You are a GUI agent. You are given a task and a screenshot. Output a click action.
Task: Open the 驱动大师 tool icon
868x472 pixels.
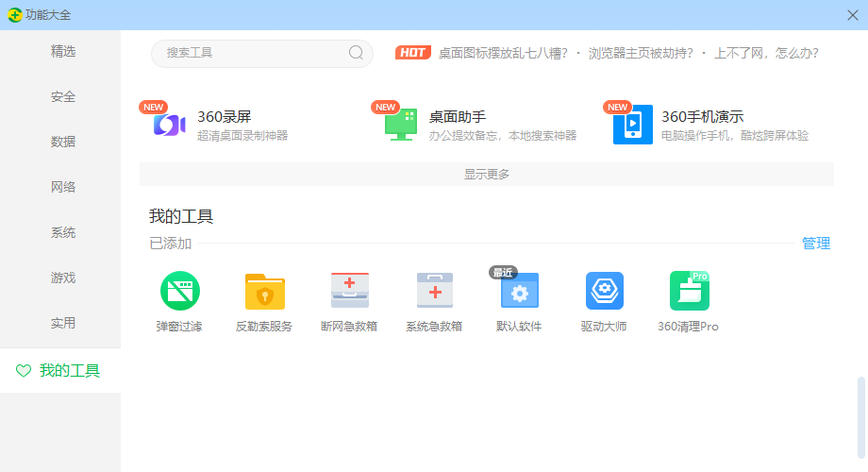(605, 291)
